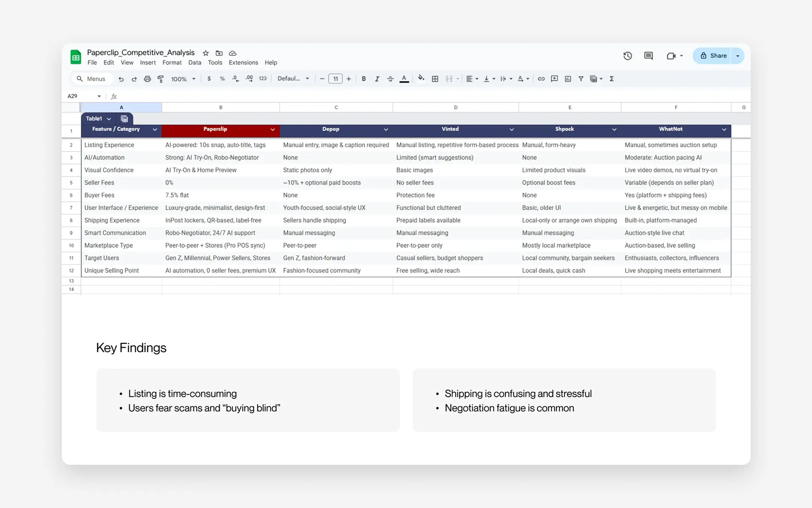The width and height of the screenshot is (812, 508).
Task: Open filter views dropdown
Action: click(x=596, y=79)
